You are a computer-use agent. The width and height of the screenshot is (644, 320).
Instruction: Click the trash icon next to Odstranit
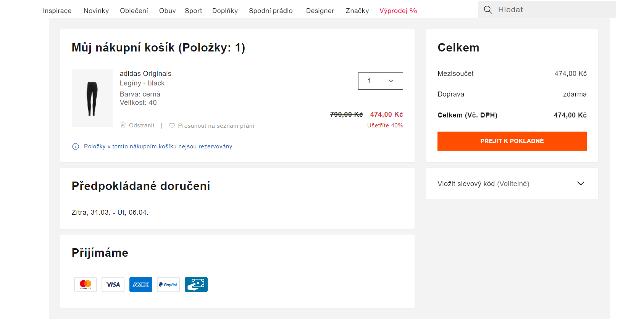pyautogui.click(x=123, y=125)
